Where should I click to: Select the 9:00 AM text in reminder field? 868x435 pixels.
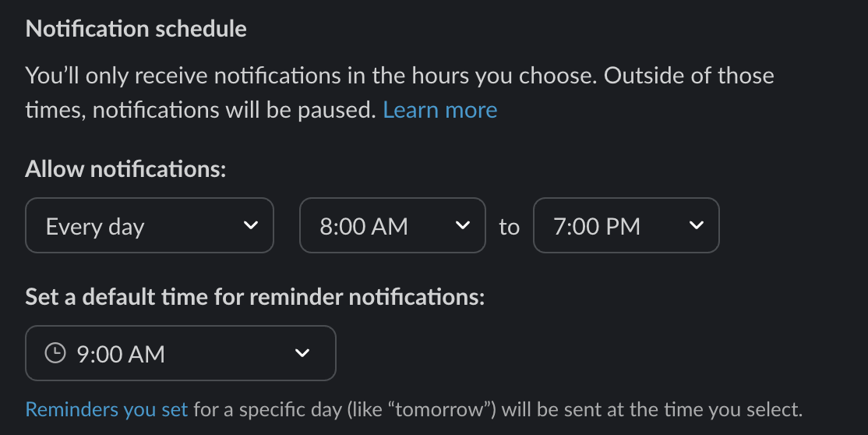(x=121, y=354)
